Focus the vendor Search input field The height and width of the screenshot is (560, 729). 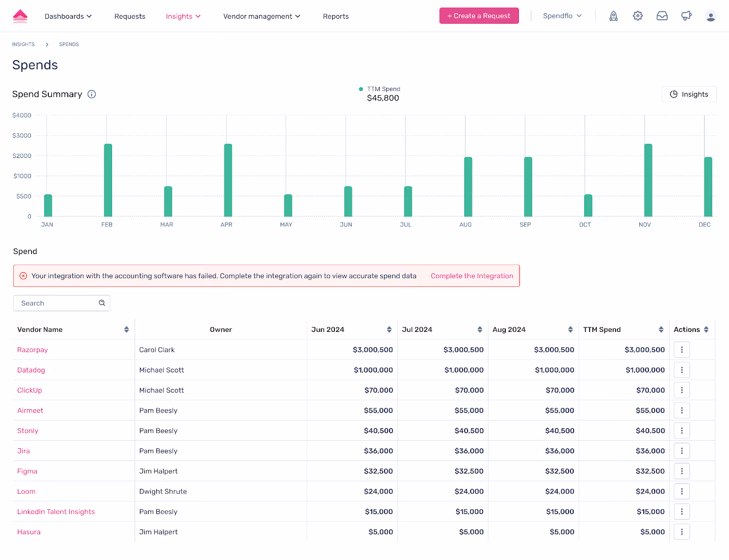pos(62,303)
